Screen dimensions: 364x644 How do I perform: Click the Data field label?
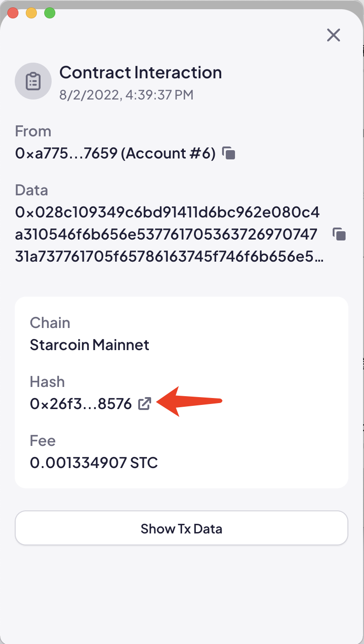(x=31, y=190)
